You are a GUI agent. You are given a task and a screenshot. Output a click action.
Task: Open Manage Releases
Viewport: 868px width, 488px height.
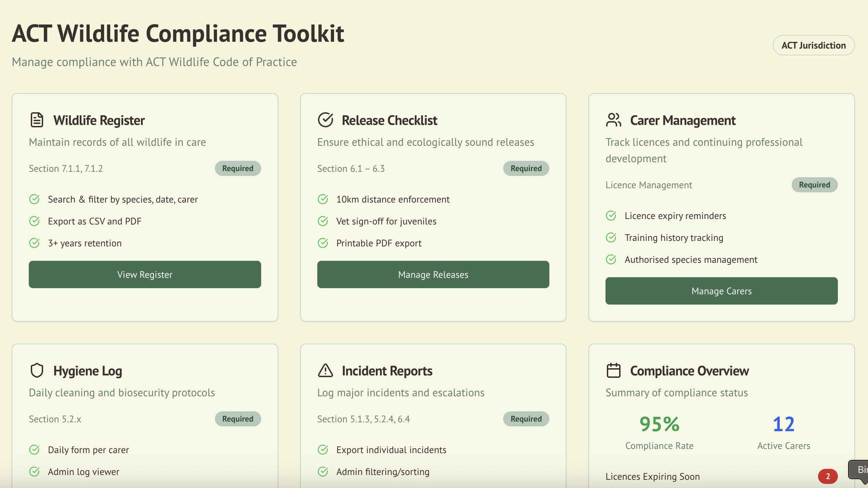pos(433,274)
